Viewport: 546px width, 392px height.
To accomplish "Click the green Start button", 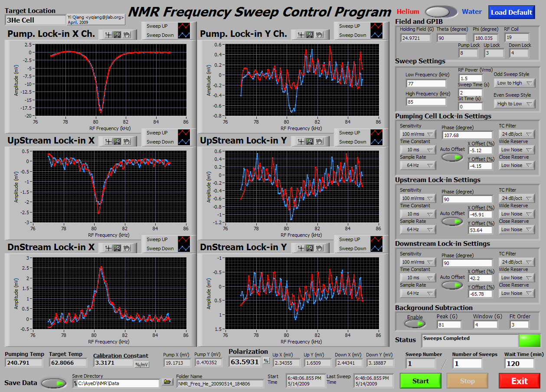I will pos(420,381).
